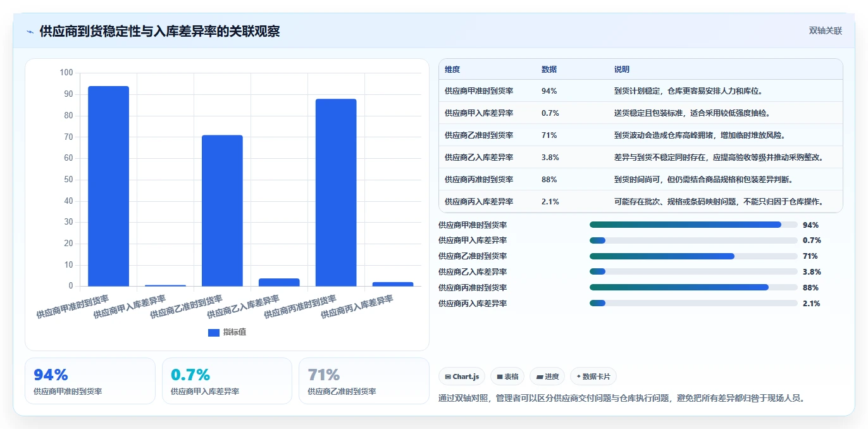The height and width of the screenshot is (429, 868).
Task: Click the 2.1% progress bar for 供应商丙入库差异率
Action: (693, 304)
